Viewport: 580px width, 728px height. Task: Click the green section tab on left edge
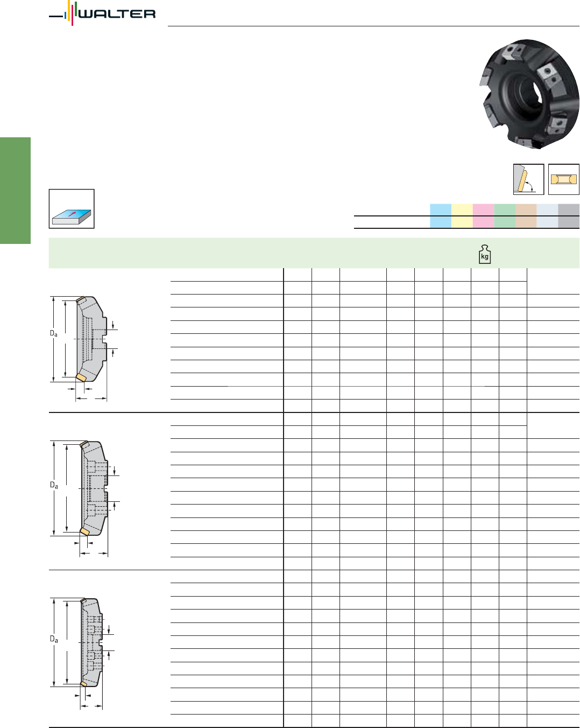(x=15, y=191)
